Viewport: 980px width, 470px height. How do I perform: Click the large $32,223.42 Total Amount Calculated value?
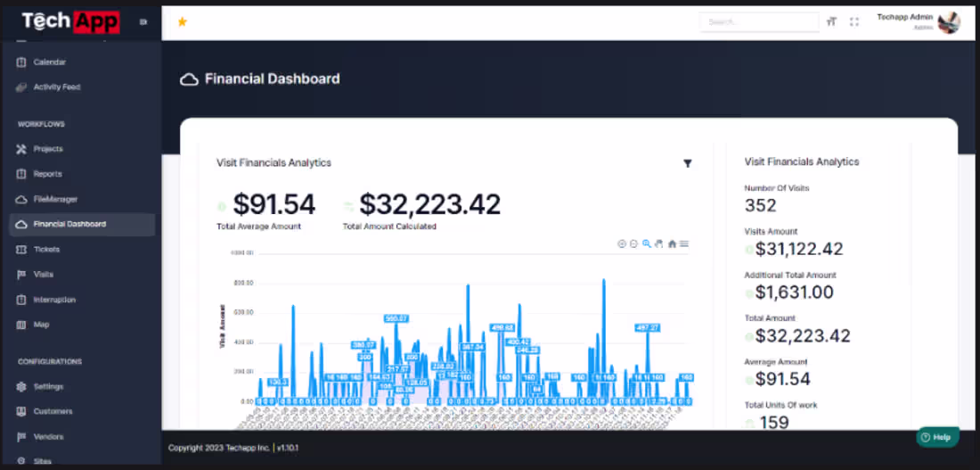(429, 204)
